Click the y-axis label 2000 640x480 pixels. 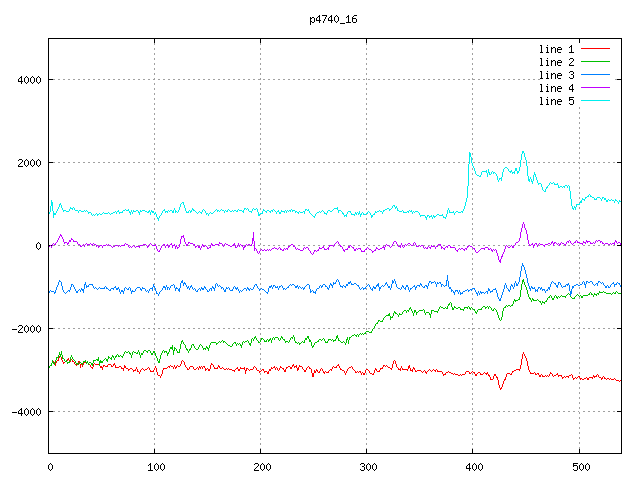pyautogui.click(x=29, y=163)
